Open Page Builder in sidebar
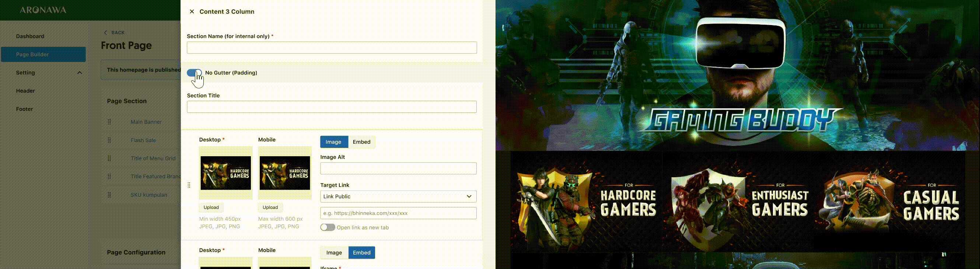Viewport: 980px width, 269px height. point(43,55)
